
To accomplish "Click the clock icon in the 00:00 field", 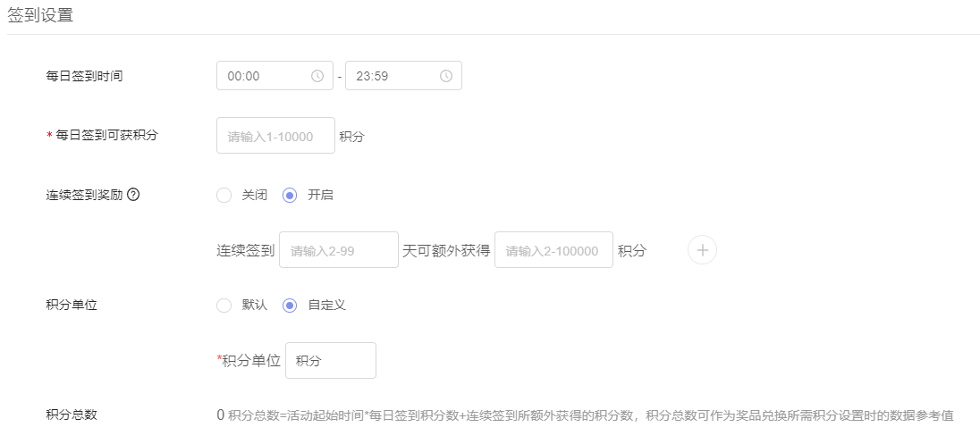I will 317,76.
